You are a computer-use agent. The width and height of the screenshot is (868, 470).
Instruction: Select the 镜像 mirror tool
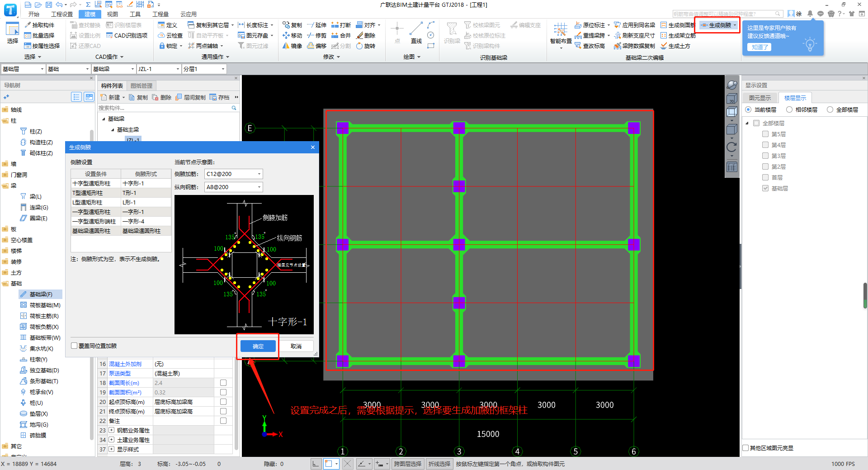[x=292, y=46]
